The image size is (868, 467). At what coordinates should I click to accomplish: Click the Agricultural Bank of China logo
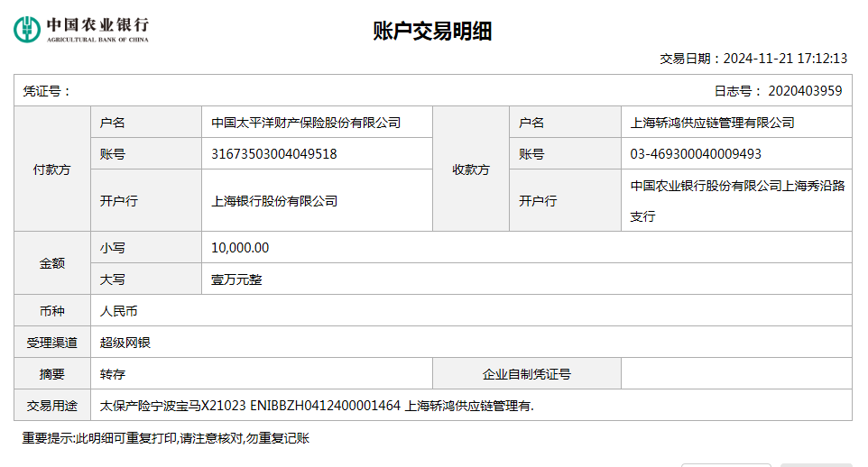[81, 29]
